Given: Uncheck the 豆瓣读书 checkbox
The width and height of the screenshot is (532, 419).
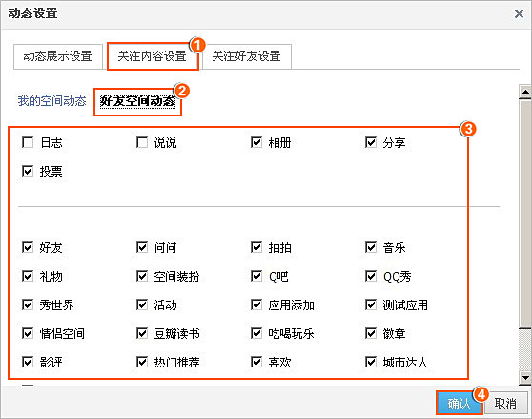Looking at the screenshot, I should 142,333.
